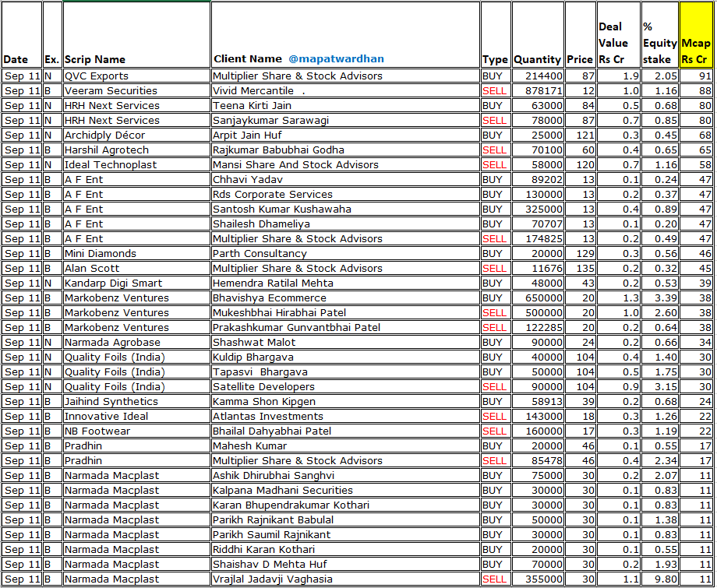Viewport: 717px width, 588px height.
Task: Click the 'Teena Kirti Jain' cell
Action: click(x=345, y=106)
